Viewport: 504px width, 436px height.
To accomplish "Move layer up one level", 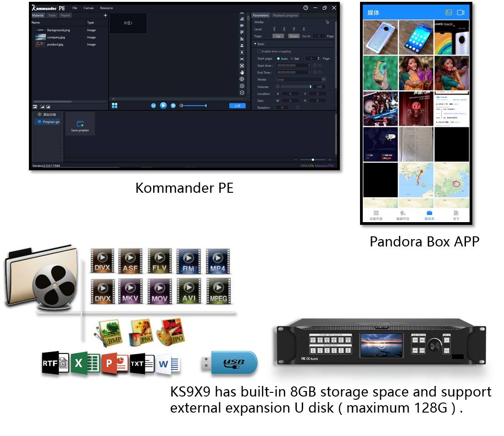I will 294,29.
